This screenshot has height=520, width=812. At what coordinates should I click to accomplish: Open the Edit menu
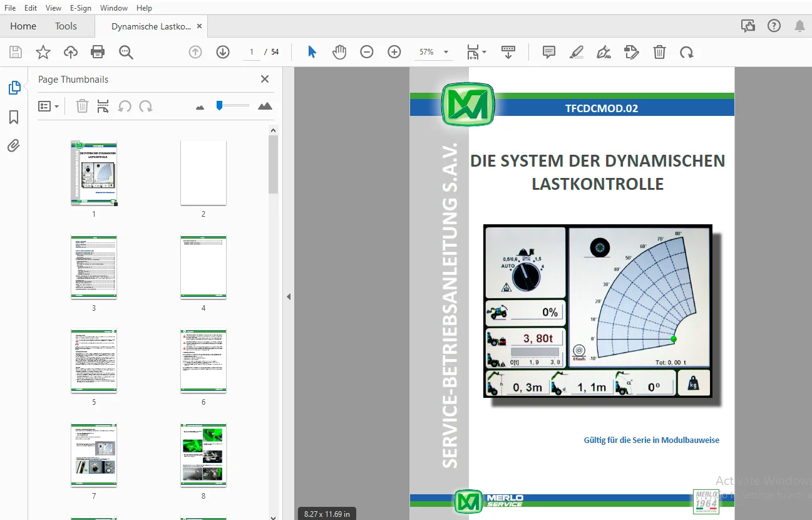click(31, 8)
